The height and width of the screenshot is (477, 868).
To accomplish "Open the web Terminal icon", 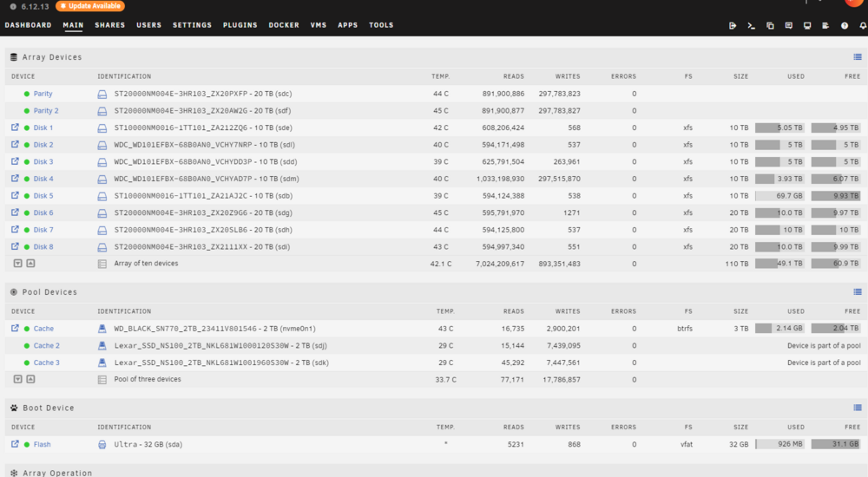I will point(751,25).
